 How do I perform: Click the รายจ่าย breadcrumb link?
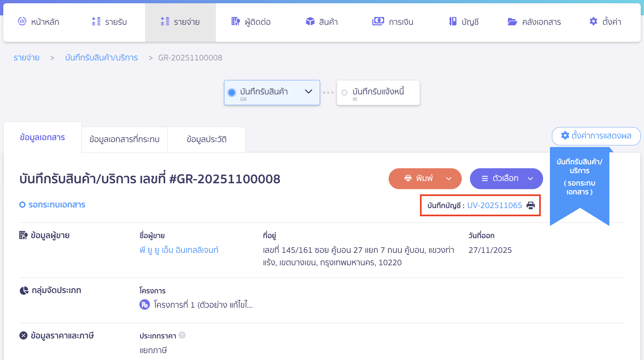[x=26, y=58]
